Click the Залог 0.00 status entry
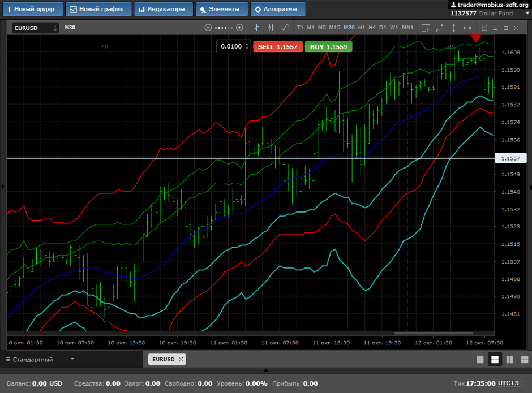 [142, 383]
